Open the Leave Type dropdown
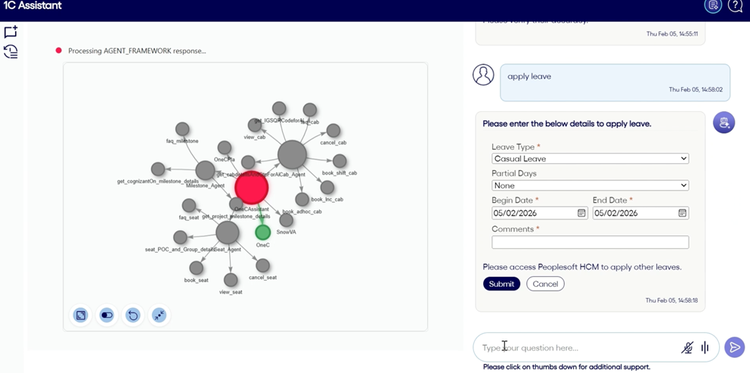Image resolution: width=750 pixels, height=373 pixels. pos(590,158)
